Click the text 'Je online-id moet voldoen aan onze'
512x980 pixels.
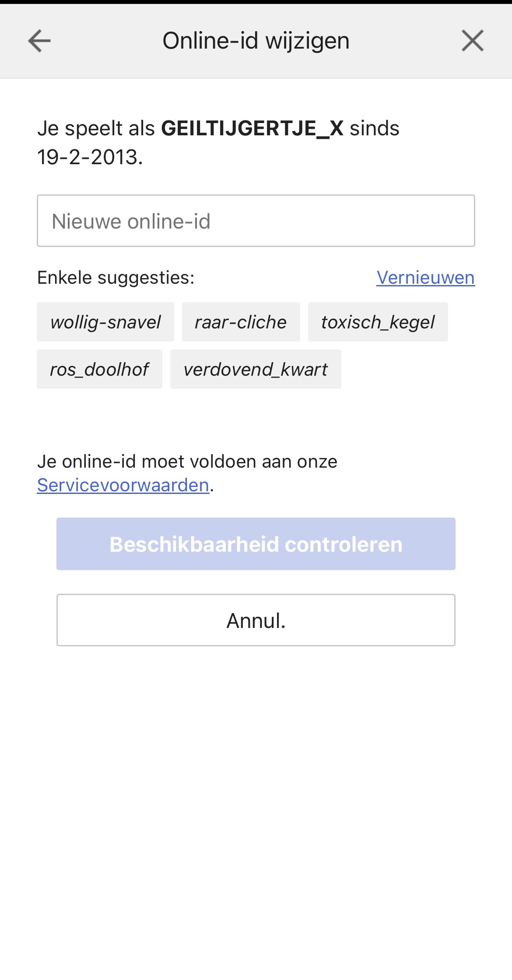coord(187,462)
